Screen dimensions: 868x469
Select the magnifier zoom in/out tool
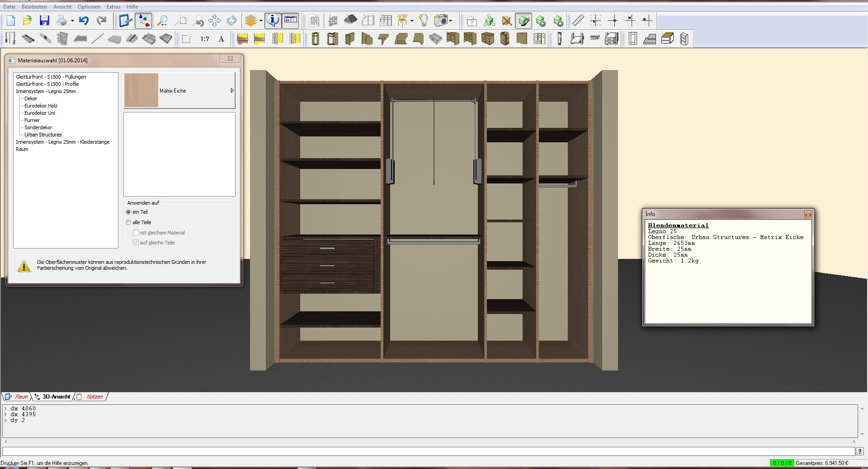[162, 20]
